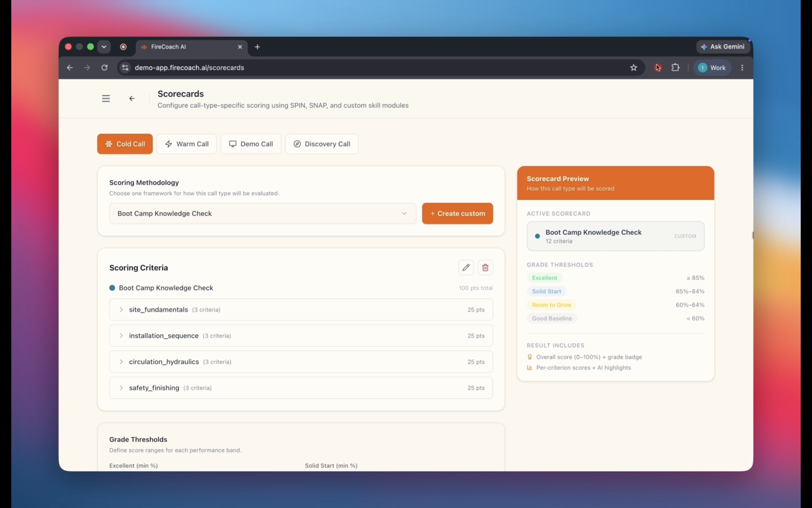Click the '100 pts total' text

pos(476,288)
